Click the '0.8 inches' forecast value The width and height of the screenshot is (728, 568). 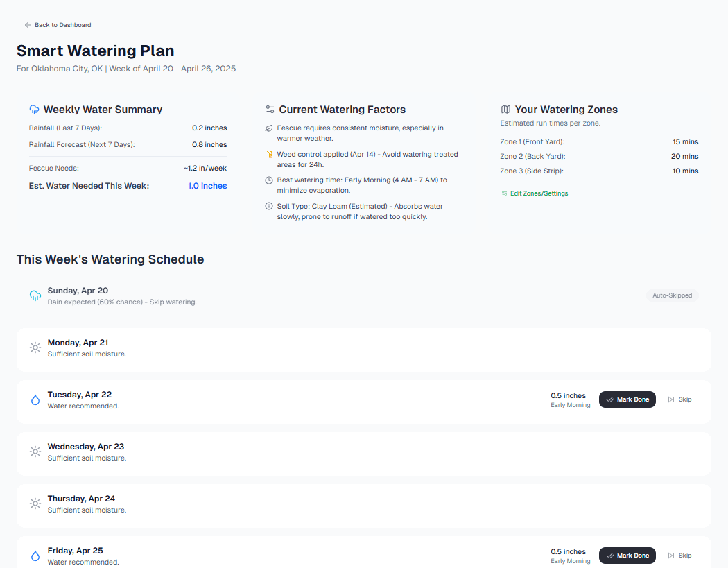click(x=209, y=145)
